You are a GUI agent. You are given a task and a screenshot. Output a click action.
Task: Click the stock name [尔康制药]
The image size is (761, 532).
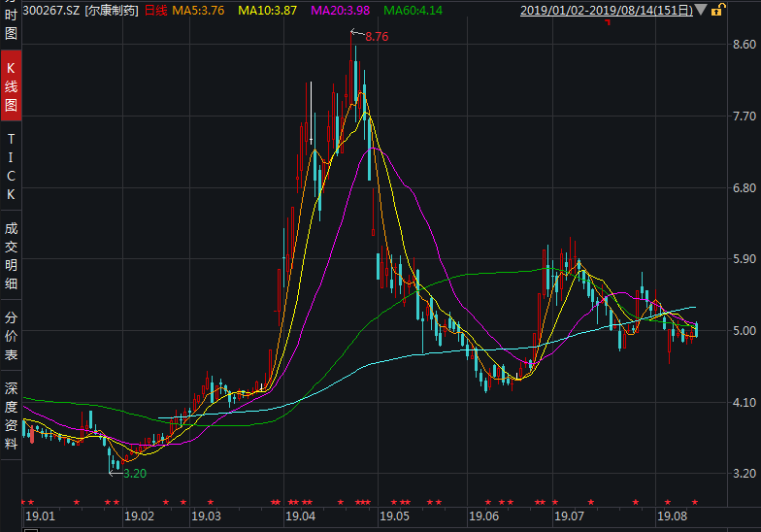[112, 10]
